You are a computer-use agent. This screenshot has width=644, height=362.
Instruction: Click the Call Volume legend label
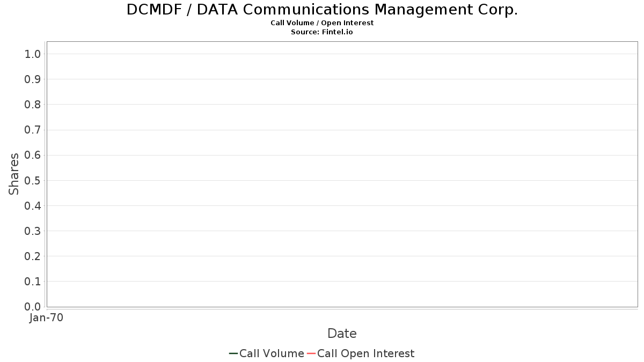[272, 353]
